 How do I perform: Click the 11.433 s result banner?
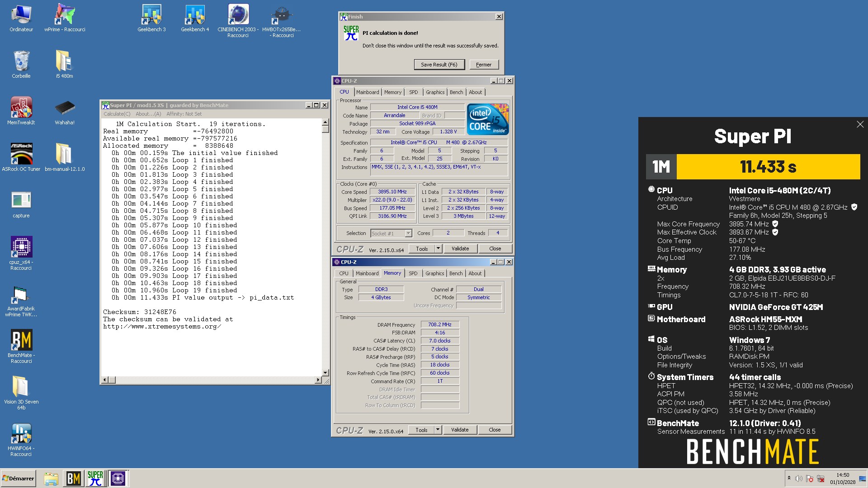tap(768, 167)
